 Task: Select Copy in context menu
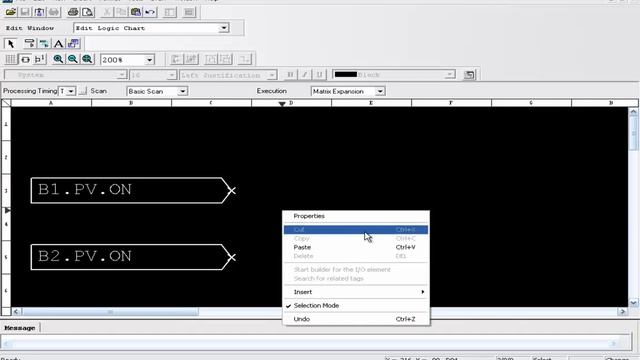click(x=356, y=238)
